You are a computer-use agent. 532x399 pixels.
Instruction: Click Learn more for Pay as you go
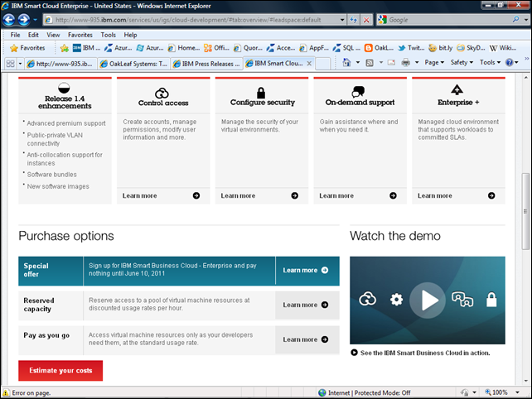click(x=306, y=339)
